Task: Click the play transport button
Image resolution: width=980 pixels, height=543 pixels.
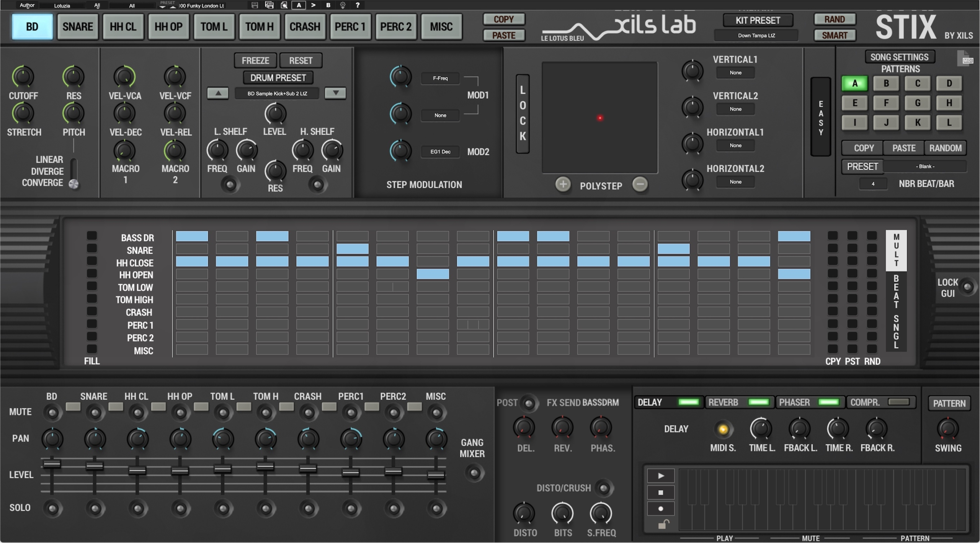Action: click(661, 476)
